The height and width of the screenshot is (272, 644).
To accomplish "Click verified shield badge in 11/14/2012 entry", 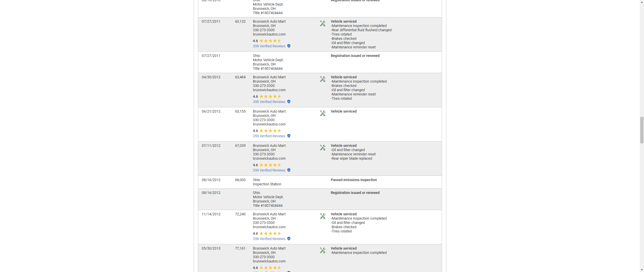I will [x=289, y=239].
